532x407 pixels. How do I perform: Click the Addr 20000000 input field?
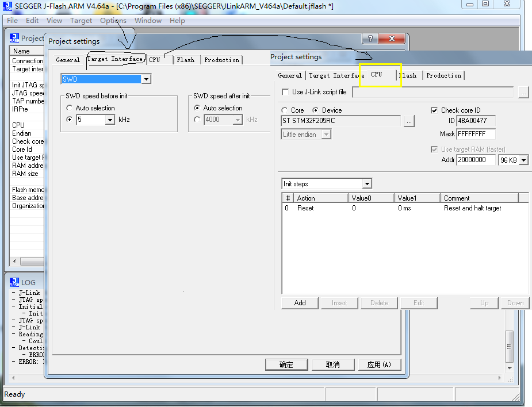point(476,160)
